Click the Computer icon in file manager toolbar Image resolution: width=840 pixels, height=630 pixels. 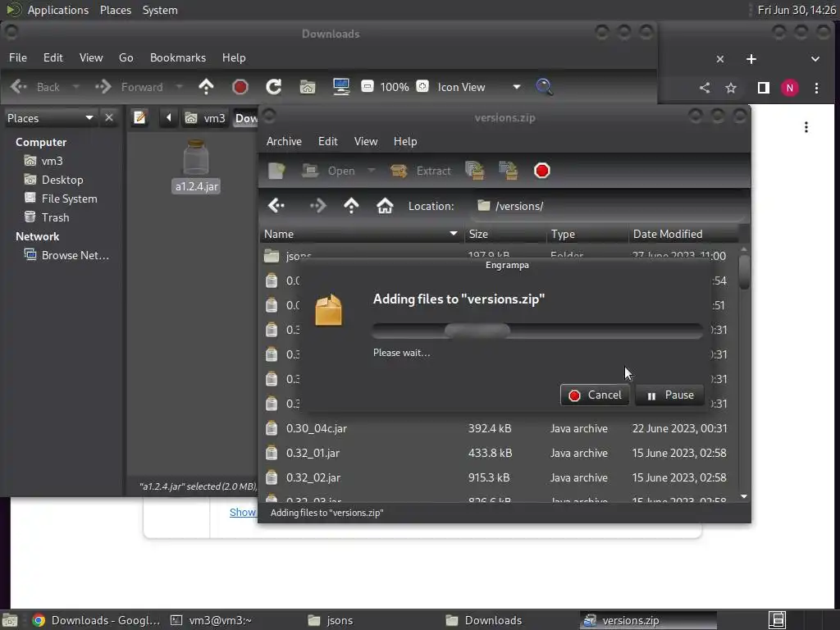click(341, 87)
